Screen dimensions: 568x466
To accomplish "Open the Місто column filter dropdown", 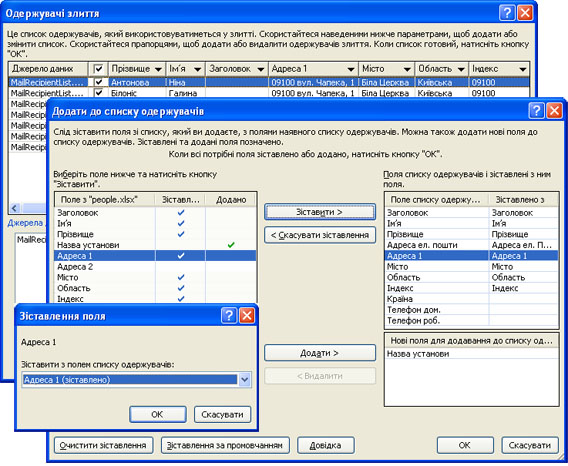I will pyautogui.click(x=407, y=69).
